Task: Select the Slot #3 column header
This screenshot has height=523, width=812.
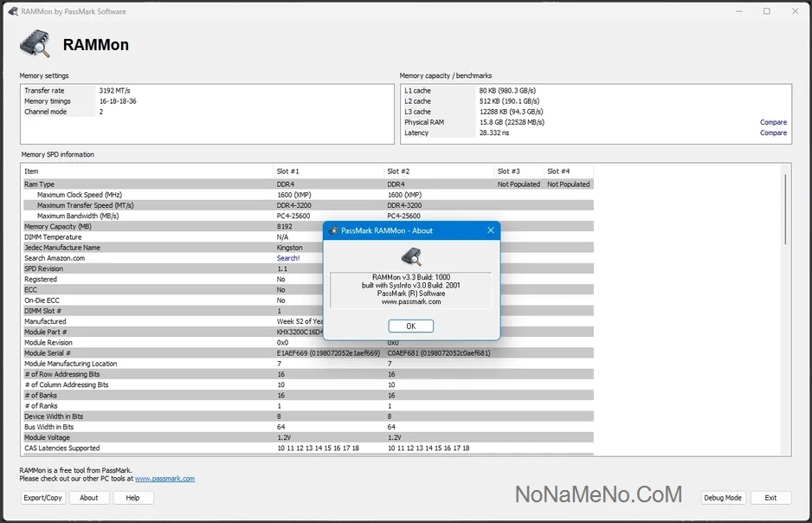Action: point(519,171)
